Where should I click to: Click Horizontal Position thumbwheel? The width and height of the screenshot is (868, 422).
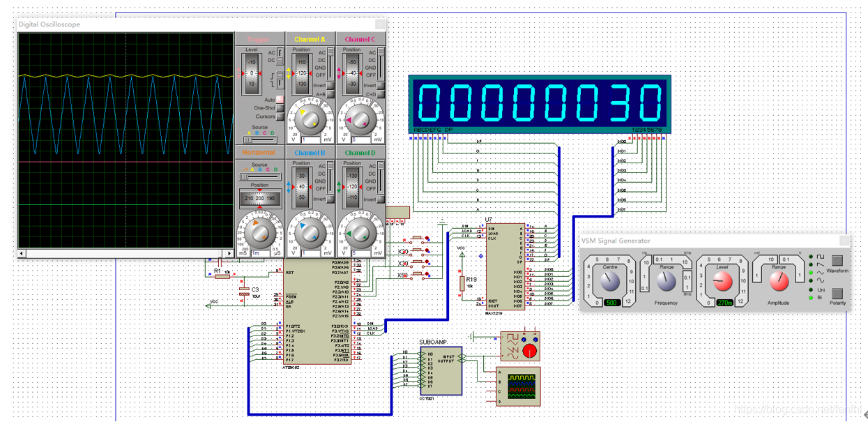[259, 198]
